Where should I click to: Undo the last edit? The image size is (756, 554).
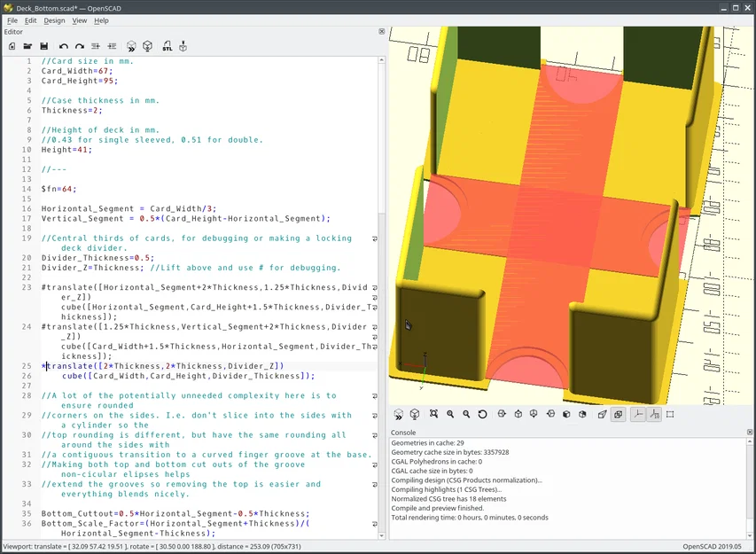63,45
